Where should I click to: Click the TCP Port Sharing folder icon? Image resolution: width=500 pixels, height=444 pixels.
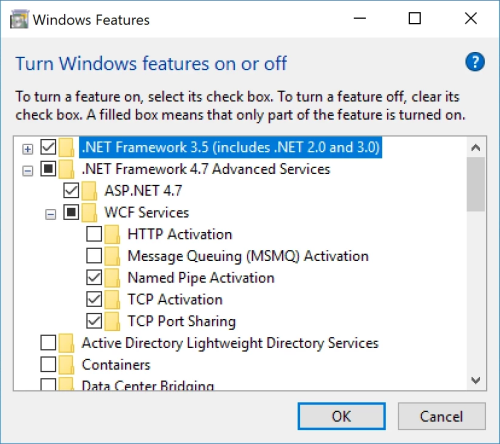[112, 321]
